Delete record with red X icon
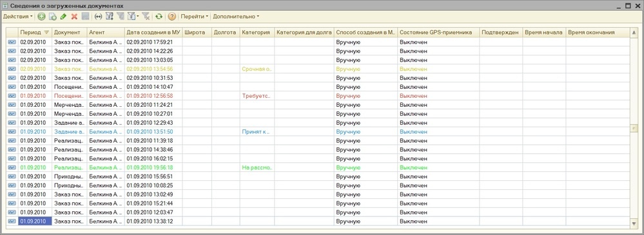The width and height of the screenshot is (644, 235). (x=74, y=16)
